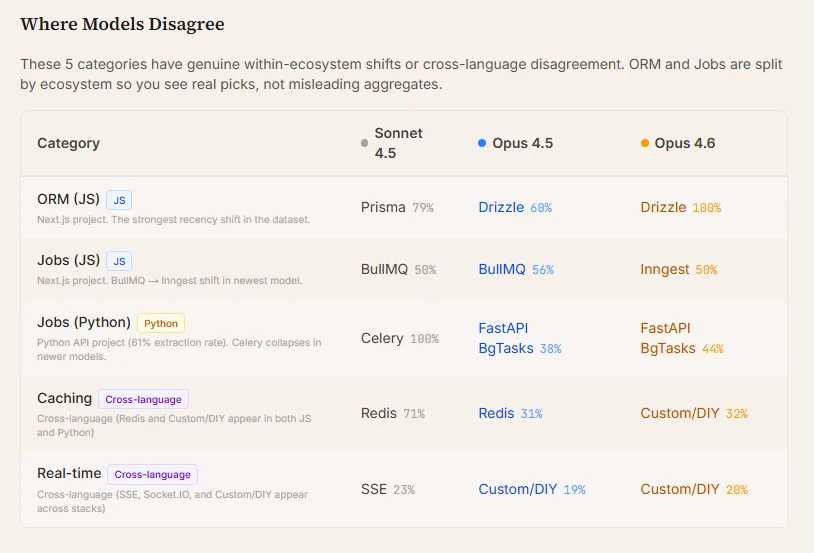Click the orange dot beside Opus 4.6
Viewport: 814px width, 553px height.
click(x=645, y=143)
